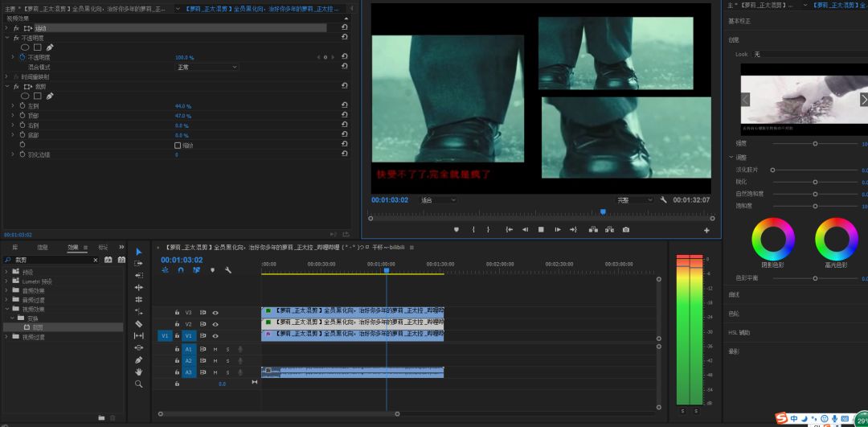
Task: Reset the Motion effect
Action: tap(344, 27)
